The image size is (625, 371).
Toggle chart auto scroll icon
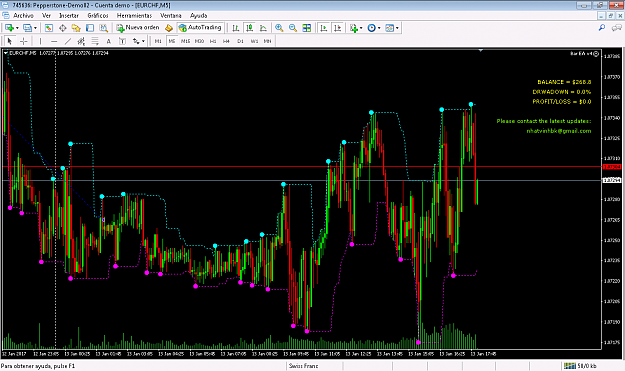[x=324, y=28]
